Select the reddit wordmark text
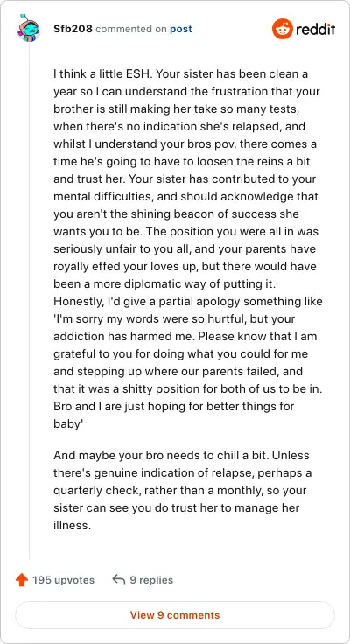 point(316,29)
